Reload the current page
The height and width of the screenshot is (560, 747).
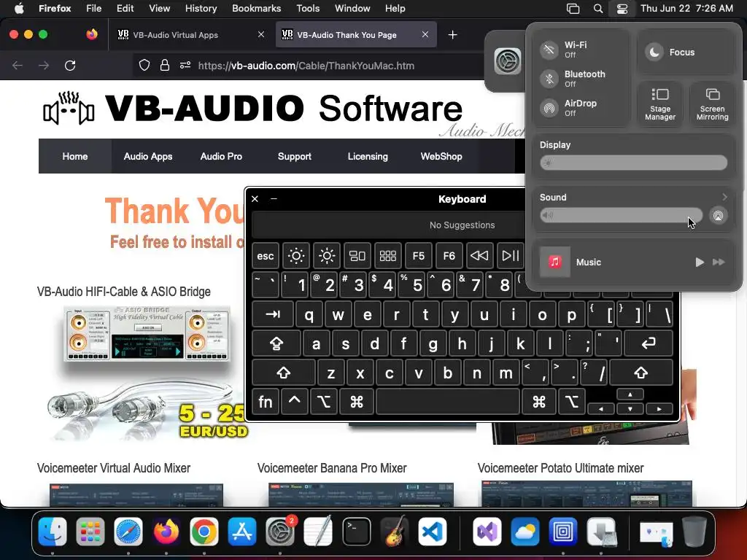[x=70, y=65]
